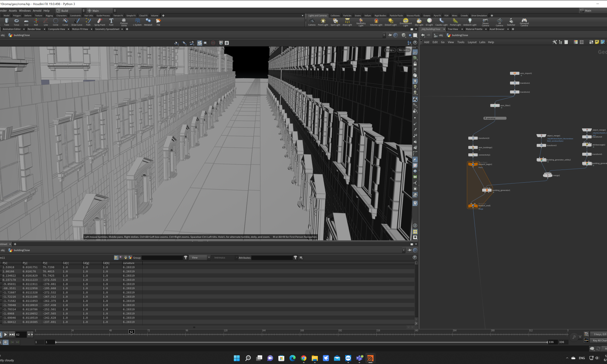Add a Point Light from shelf
This screenshot has height=364, width=607.
pos(323,22)
